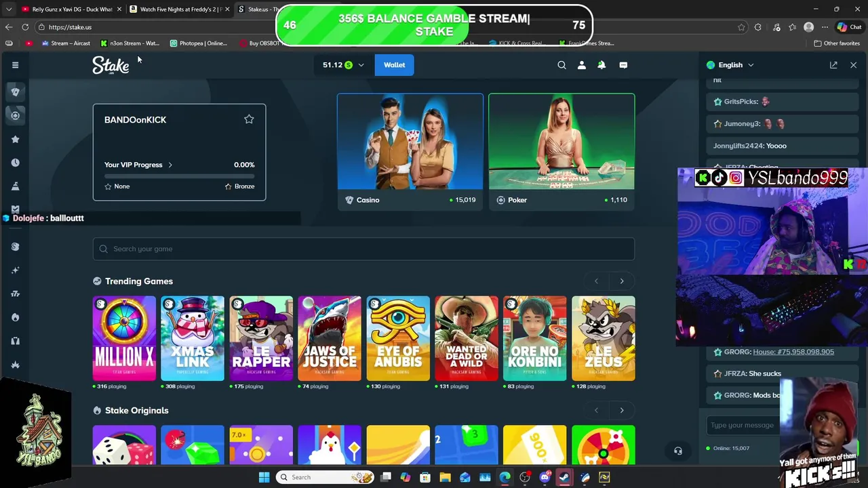Reload the browser page

pos(25,27)
